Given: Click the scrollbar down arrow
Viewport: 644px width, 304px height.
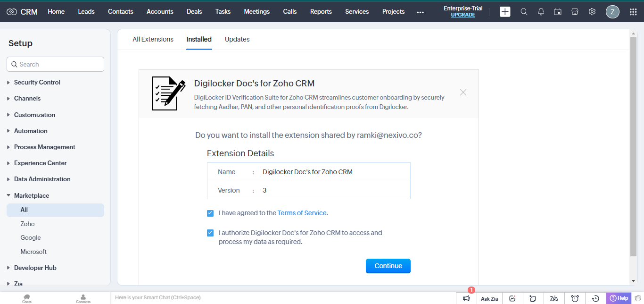Looking at the screenshot, I should point(633,281).
